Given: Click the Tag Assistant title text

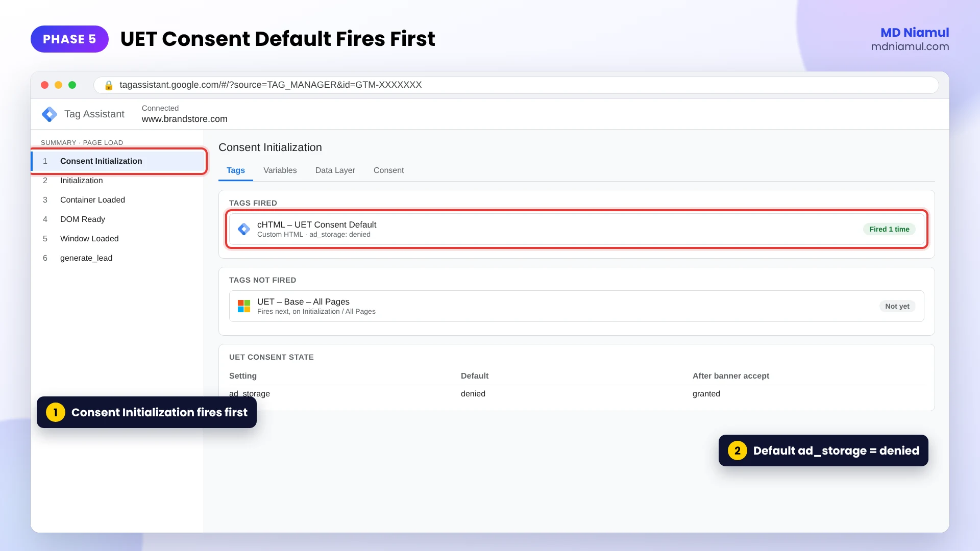Looking at the screenshot, I should click(94, 114).
